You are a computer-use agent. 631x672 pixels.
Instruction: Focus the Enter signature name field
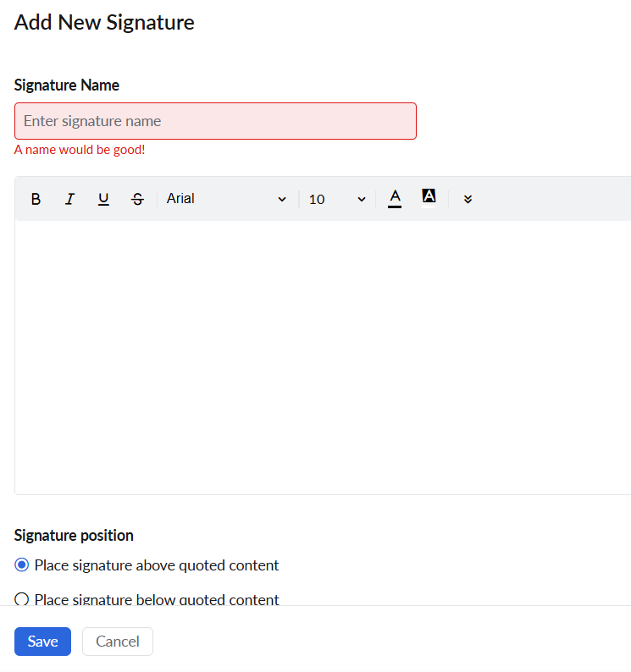pyautogui.click(x=215, y=121)
